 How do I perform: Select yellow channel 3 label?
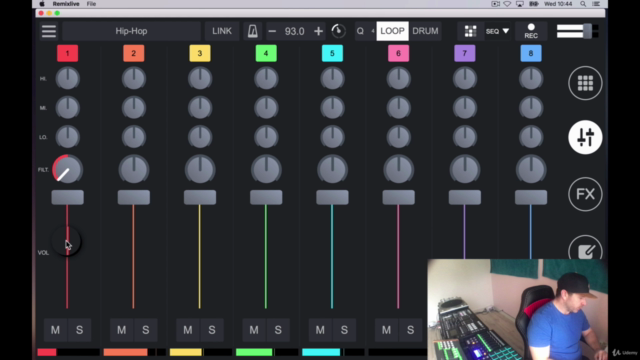tap(200, 53)
